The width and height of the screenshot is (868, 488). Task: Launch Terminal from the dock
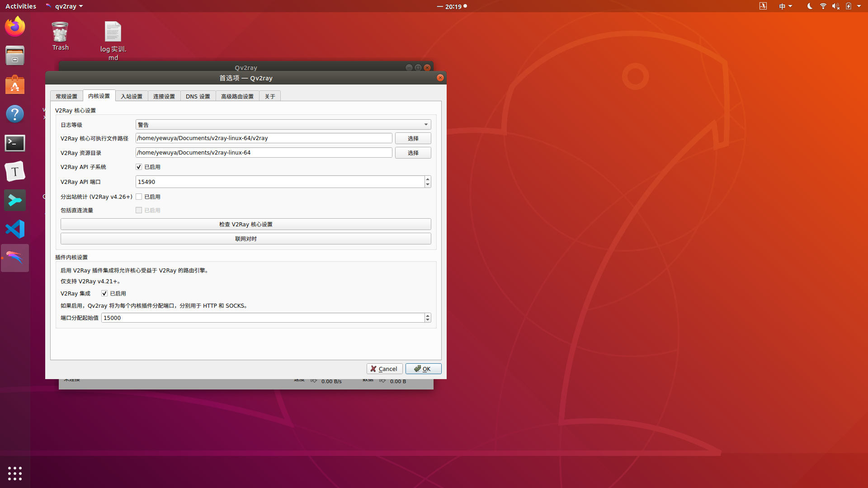point(15,143)
